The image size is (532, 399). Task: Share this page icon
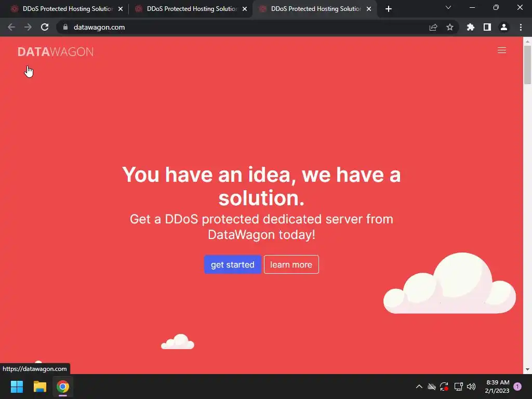click(x=433, y=27)
